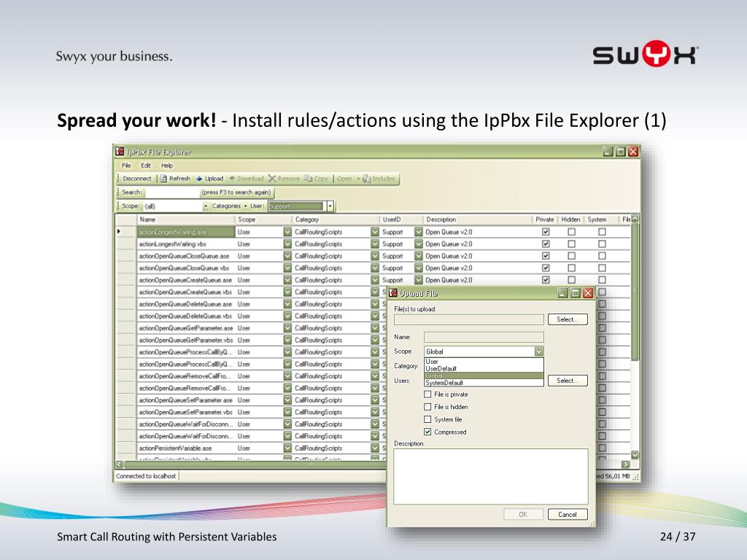Sort by the Description column header
Screen dimensions: 747x560
477,219
